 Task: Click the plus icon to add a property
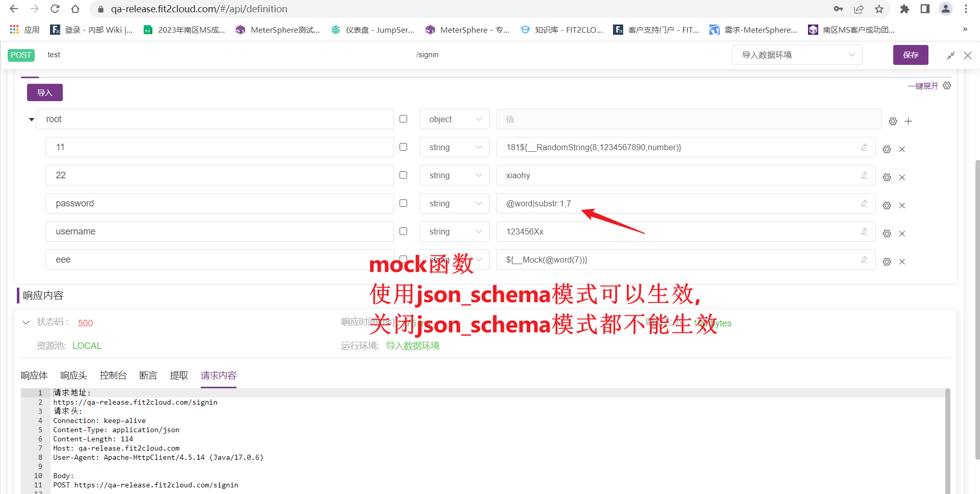pos(909,121)
